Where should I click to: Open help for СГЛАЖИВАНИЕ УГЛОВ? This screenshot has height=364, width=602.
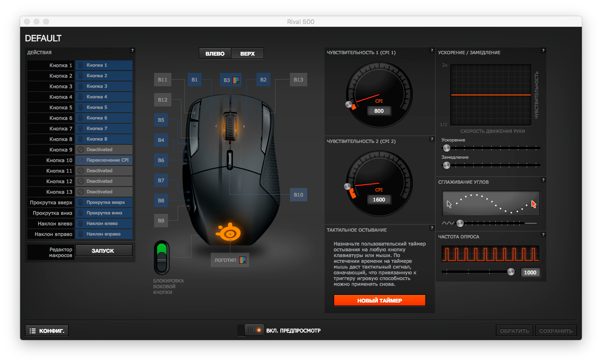tap(543, 180)
